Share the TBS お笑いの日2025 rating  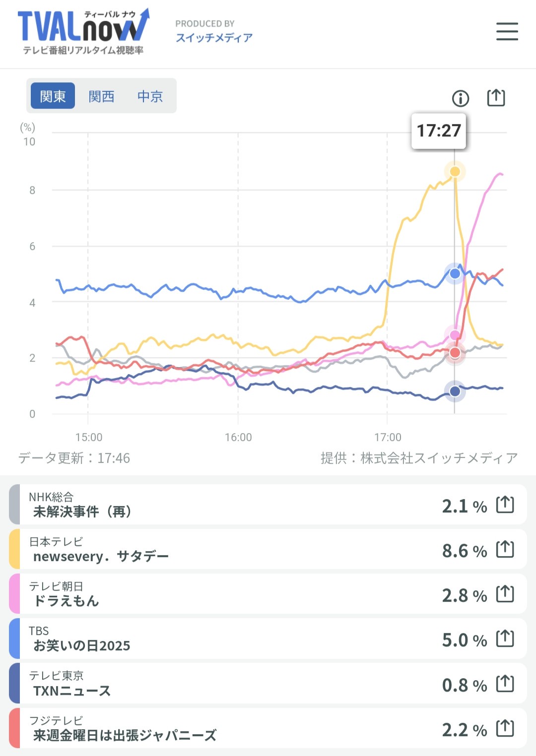coord(505,638)
